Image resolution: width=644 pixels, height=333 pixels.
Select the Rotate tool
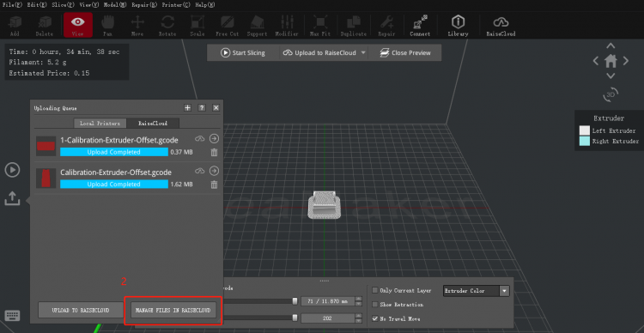[x=167, y=26]
